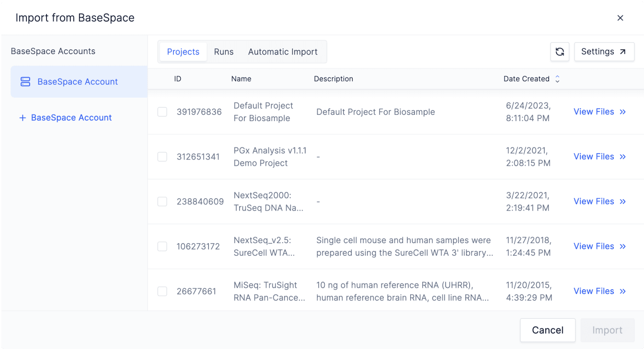Click double chevron for project 106273172
This screenshot has width=644, height=349.
[623, 247]
